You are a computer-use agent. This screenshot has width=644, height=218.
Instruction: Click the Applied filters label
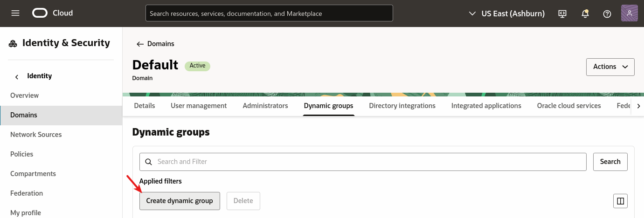160,181
